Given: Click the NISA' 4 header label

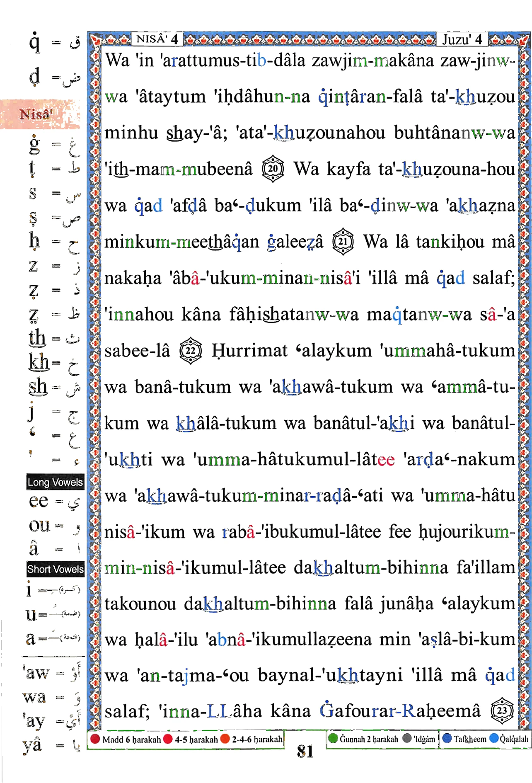Looking at the screenshot, I should point(157,39).
